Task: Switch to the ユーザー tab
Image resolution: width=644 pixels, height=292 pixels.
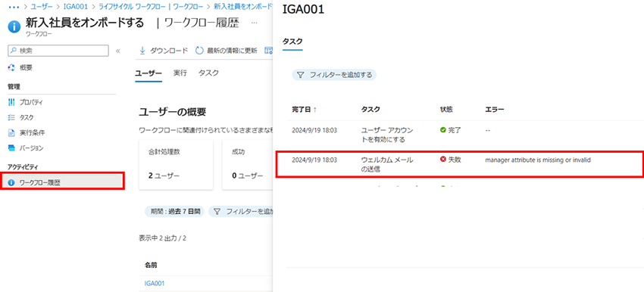Action: coord(148,73)
